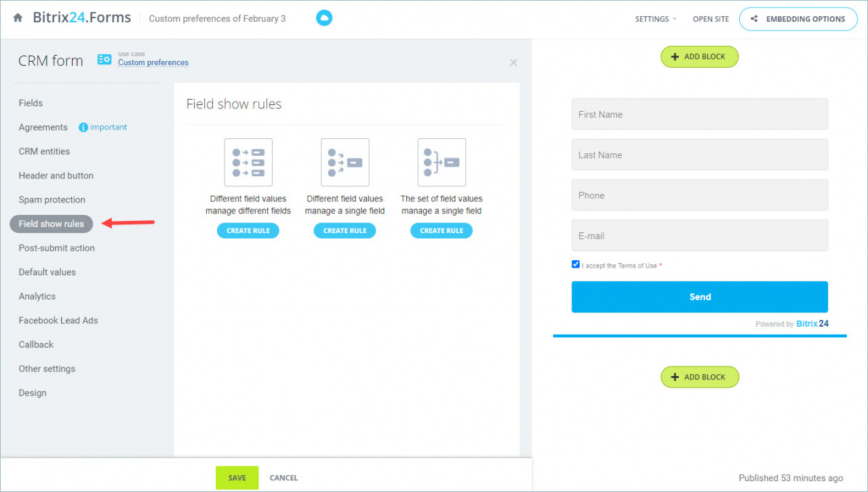
Task: Open the Default values section
Action: coord(47,272)
